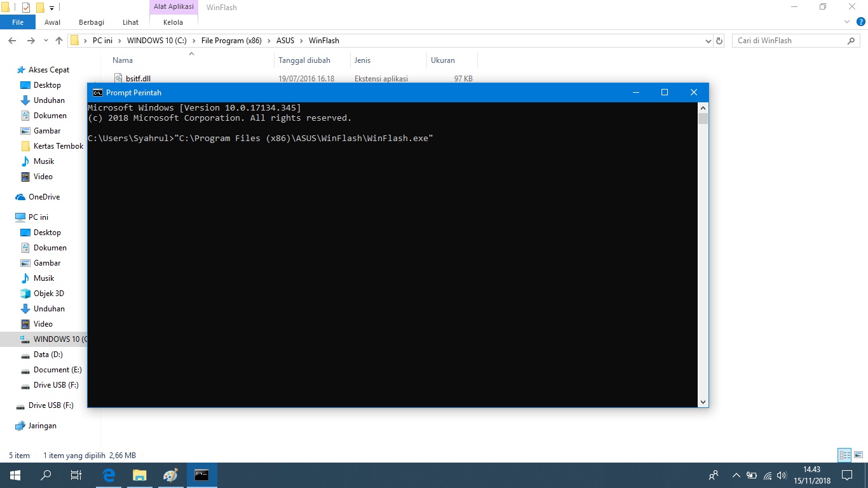Open the File ribbon tab

(x=18, y=22)
